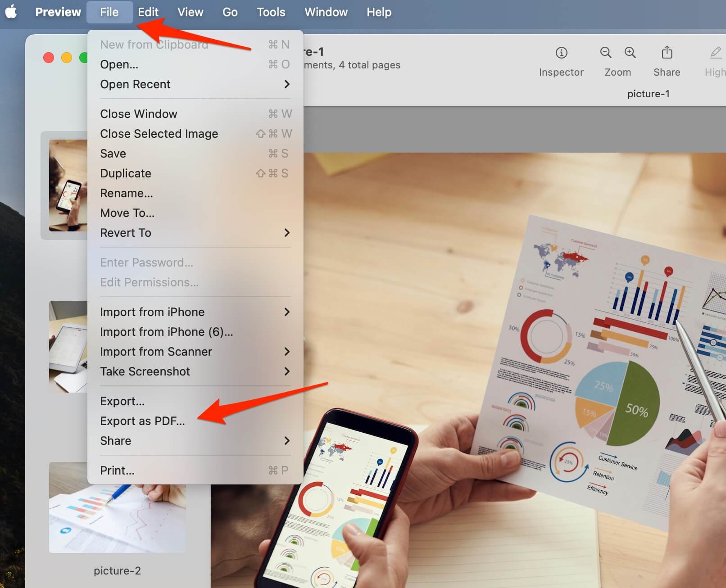
Task: Click the yellow minimize window button
Action: pyautogui.click(x=67, y=58)
